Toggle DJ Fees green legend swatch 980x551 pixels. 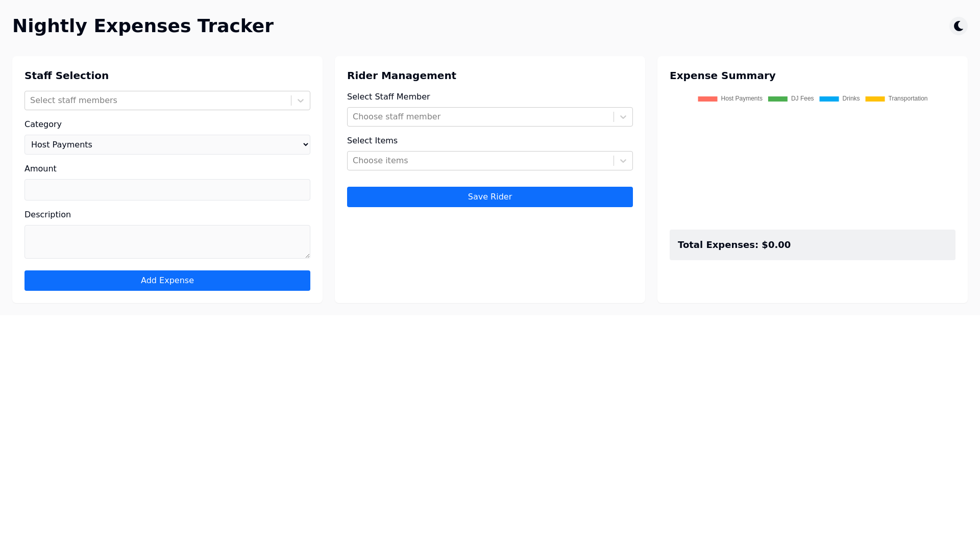tap(778, 99)
